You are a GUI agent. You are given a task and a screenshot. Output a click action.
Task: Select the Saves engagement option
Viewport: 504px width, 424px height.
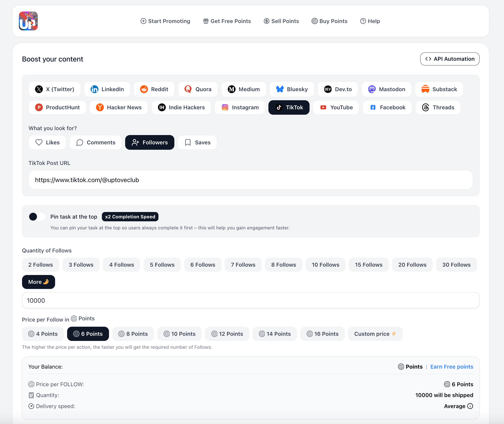pyautogui.click(x=197, y=142)
